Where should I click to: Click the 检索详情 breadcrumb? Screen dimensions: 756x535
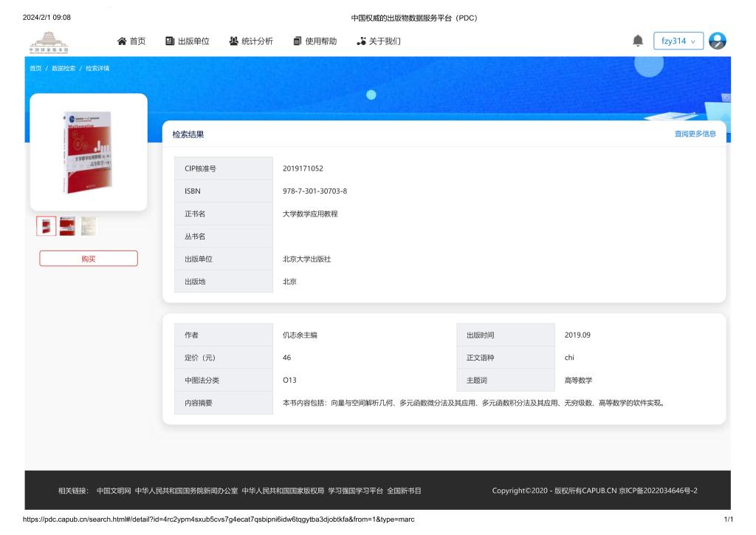(x=97, y=69)
